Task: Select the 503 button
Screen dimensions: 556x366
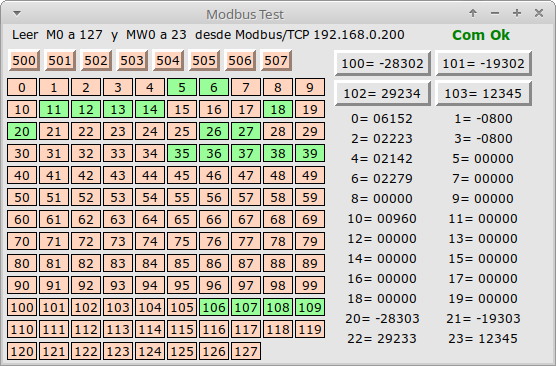Action: pos(132,60)
